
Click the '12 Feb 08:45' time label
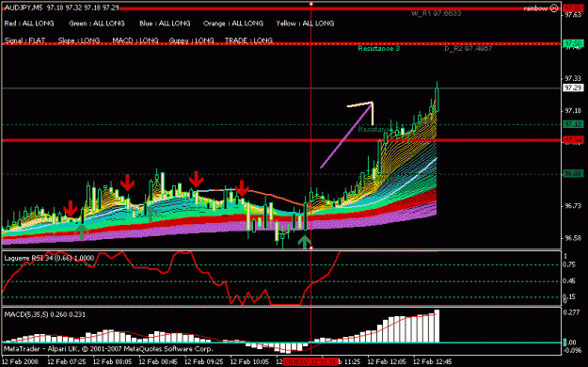(158, 361)
